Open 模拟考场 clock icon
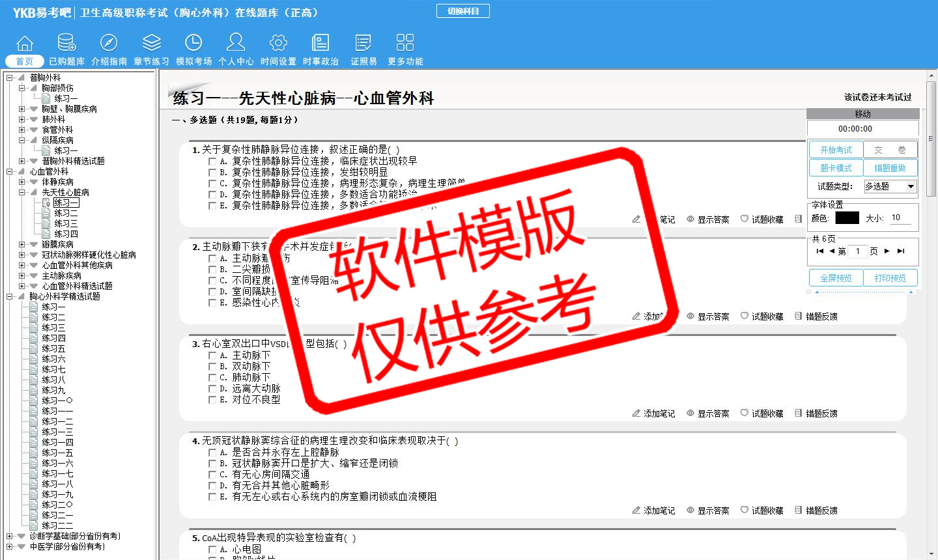Screen dimensions: 938x560 [x=193, y=43]
